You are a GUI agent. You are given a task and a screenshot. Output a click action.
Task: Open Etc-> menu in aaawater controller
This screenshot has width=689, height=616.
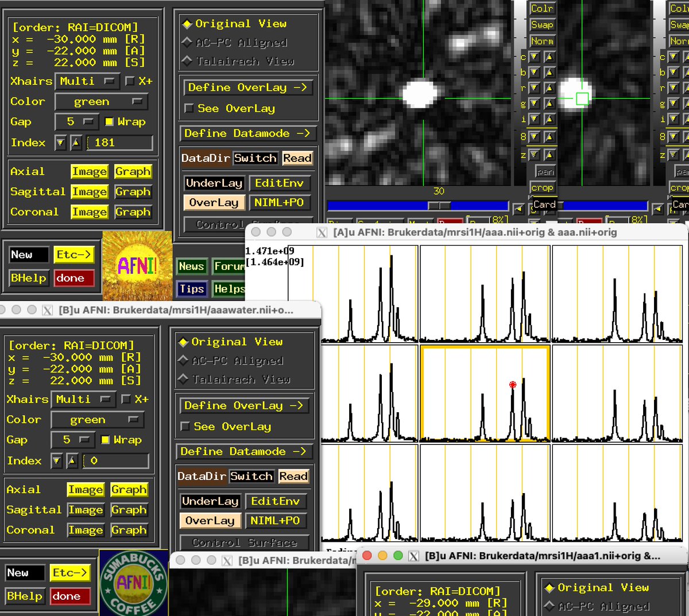(69, 572)
